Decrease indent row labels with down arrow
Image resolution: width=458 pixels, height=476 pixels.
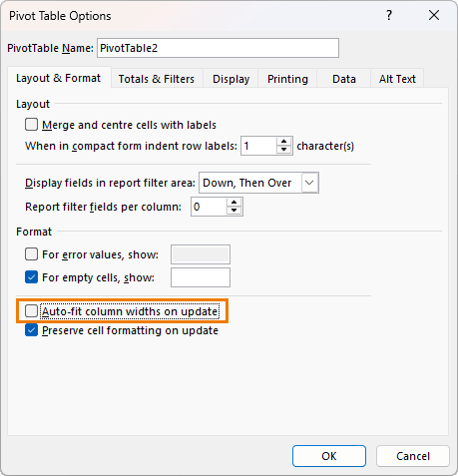coord(284,150)
